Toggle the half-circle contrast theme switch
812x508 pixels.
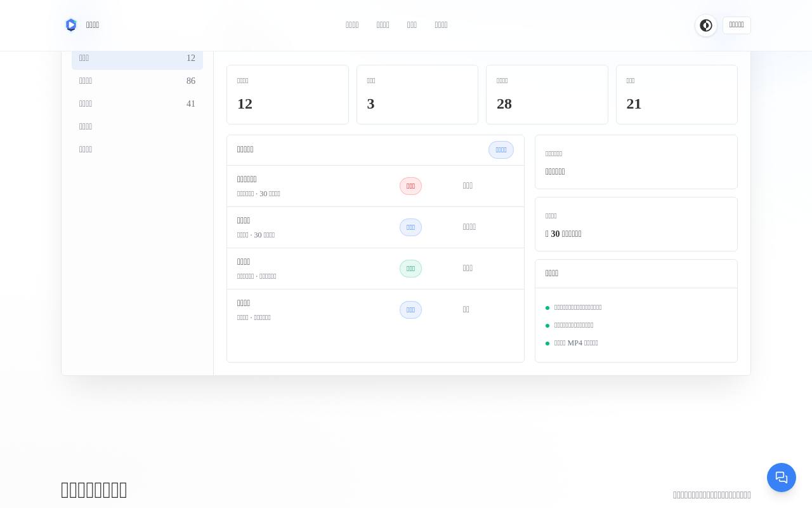coord(706,25)
